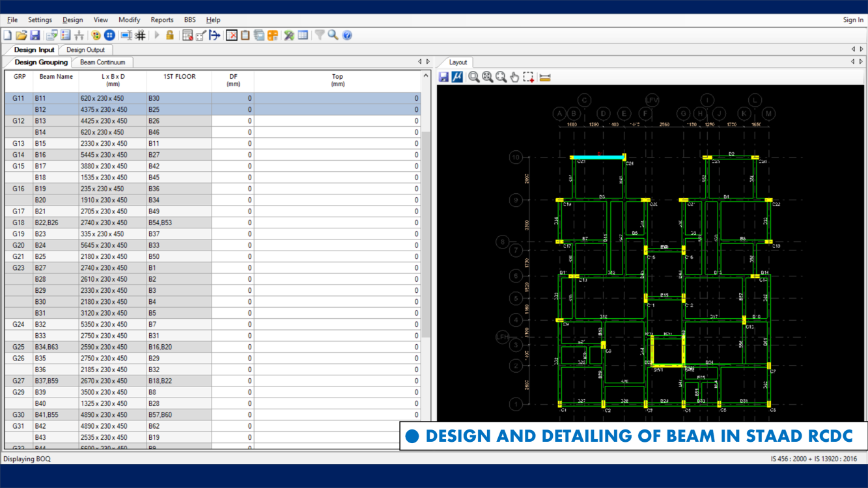868x488 pixels.
Task: Select the B24 beam name cell in table
Action: (40, 245)
